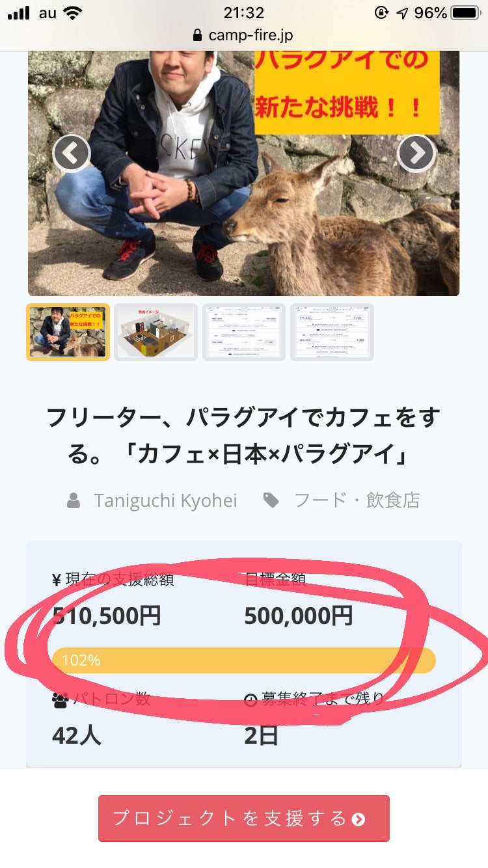Tap the battery indicator in the status bar
The width and height of the screenshot is (488, 868).
(465, 13)
